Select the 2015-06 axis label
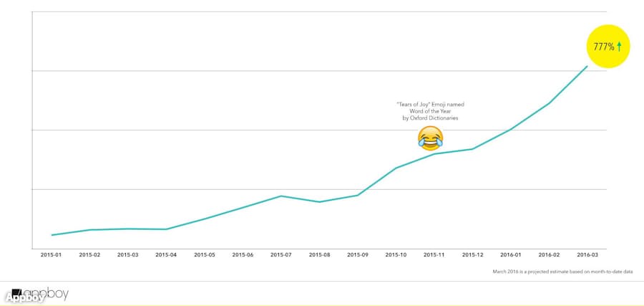 [x=243, y=254]
